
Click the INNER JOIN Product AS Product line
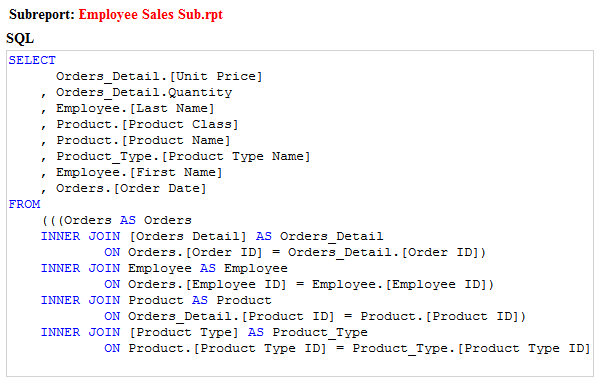coord(156,301)
